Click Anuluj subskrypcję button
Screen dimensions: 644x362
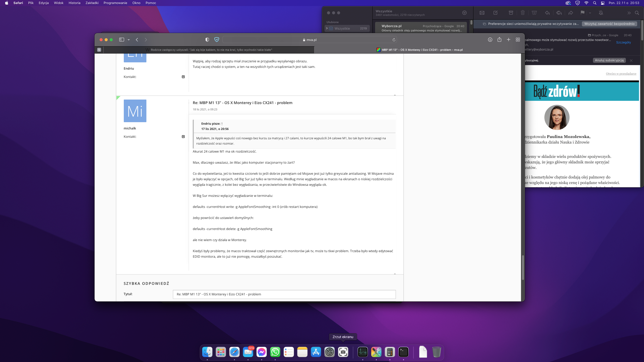click(x=609, y=60)
